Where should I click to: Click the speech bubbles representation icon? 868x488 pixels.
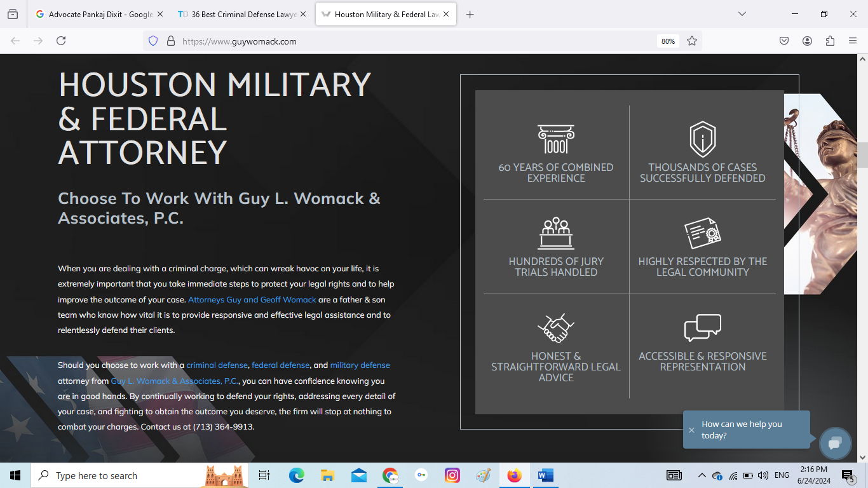(x=703, y=328)
